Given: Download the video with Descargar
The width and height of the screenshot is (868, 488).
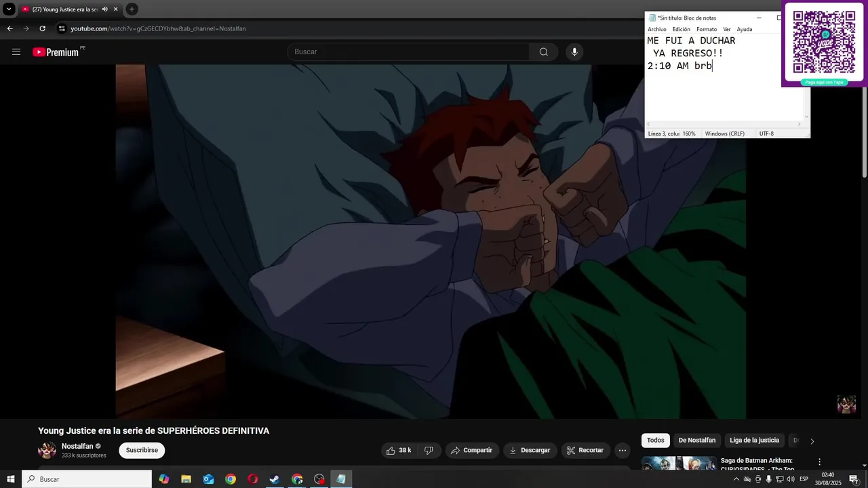Looking at the screenshot, I should [530, 450].
